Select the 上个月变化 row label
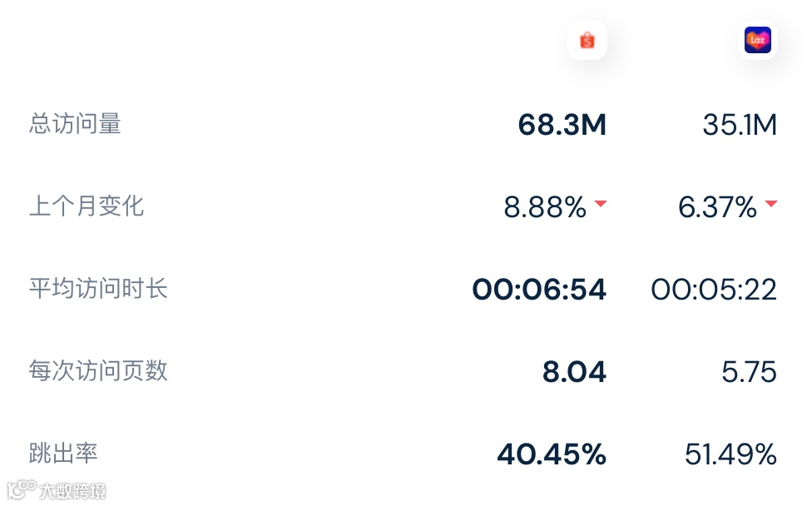 (x=87, y=206)
